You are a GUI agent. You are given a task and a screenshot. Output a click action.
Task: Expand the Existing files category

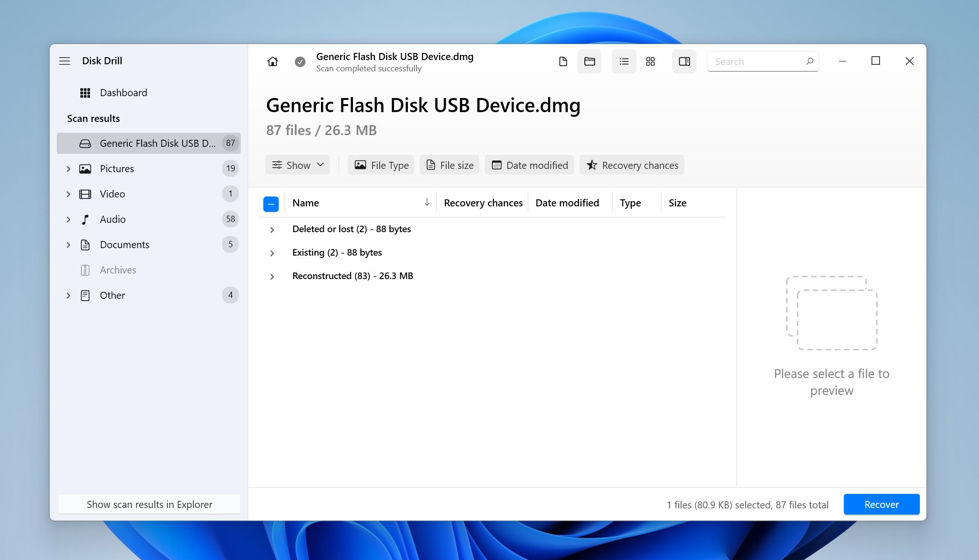pos(272,252)
